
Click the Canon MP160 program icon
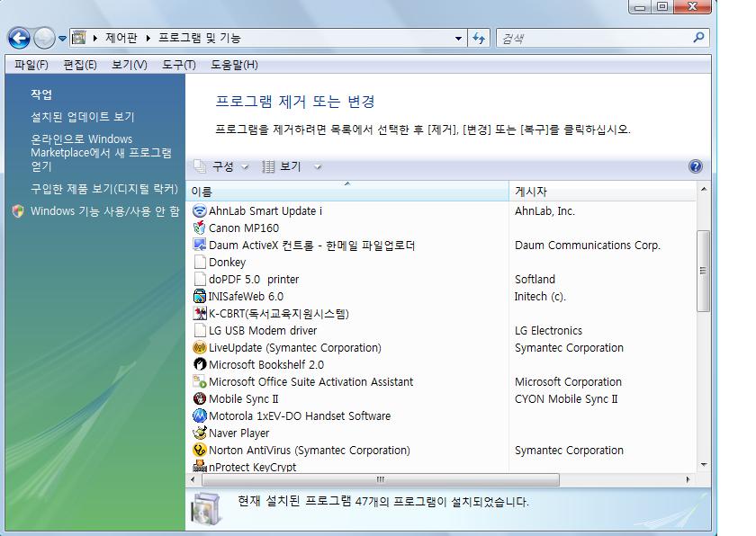tap(199, 228)
